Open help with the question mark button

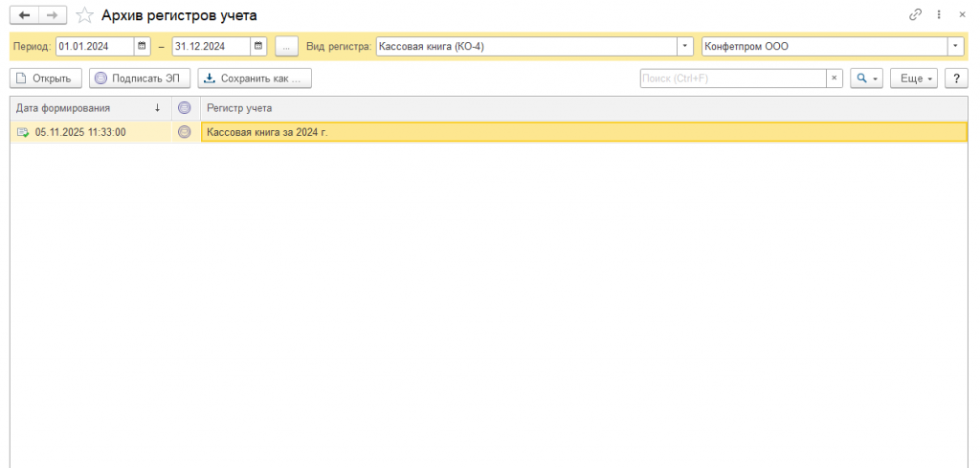point(956,78)
